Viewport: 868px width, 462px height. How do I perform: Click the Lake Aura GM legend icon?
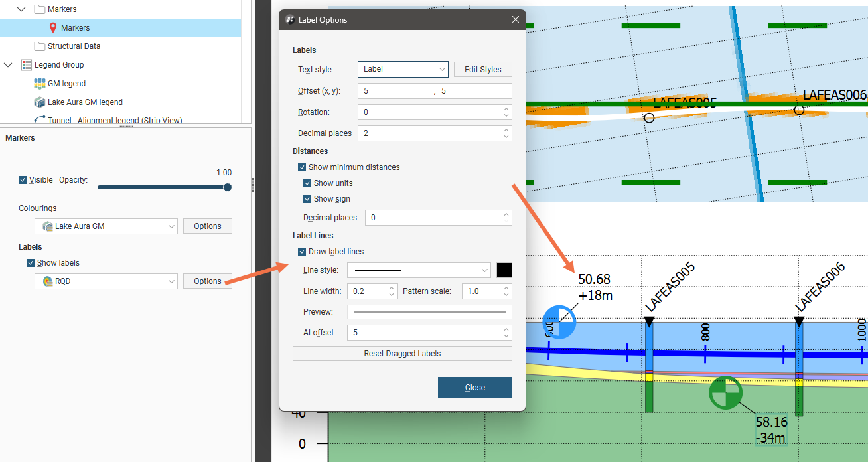click(39, 102)
